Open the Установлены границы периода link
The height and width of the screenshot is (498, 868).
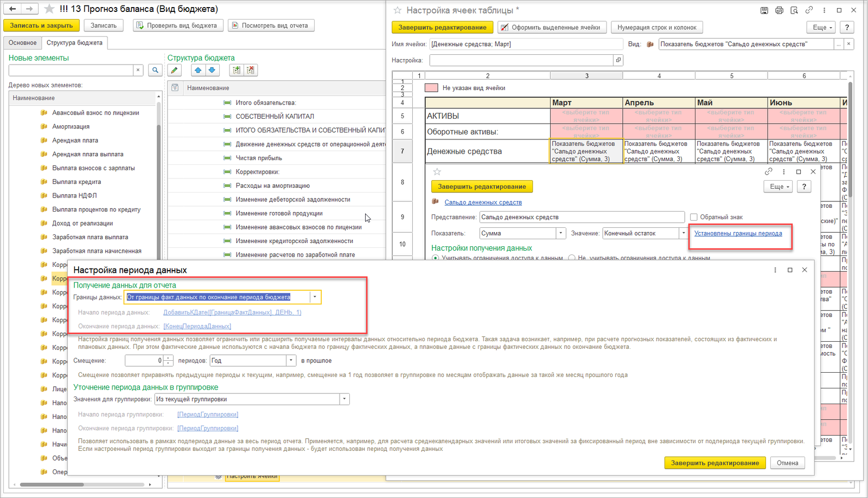[x=738, y=233]
